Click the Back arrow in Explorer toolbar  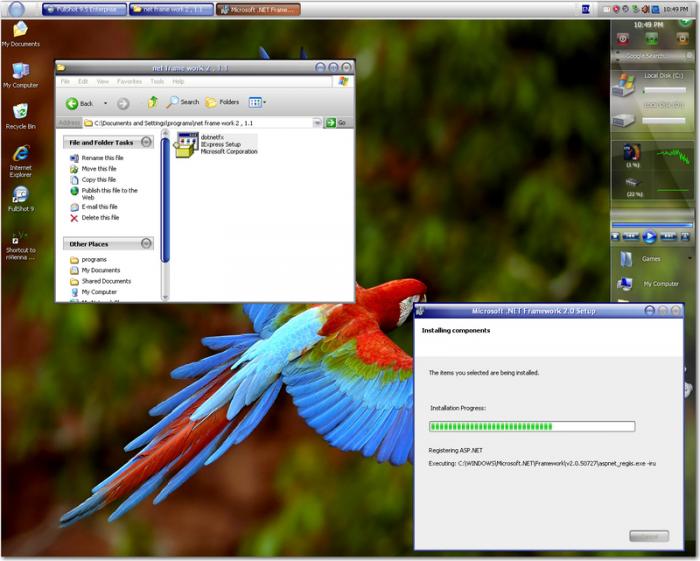click(79, 104)
